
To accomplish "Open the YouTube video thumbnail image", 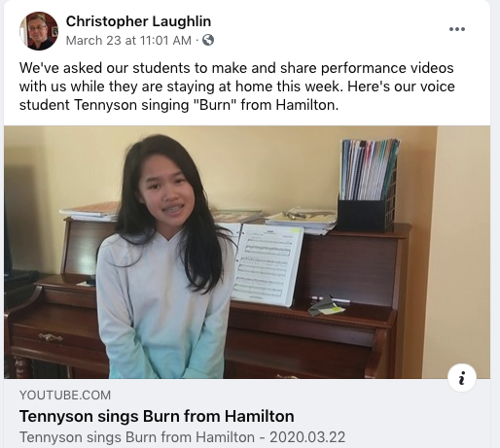I will [x=247, y=252].
